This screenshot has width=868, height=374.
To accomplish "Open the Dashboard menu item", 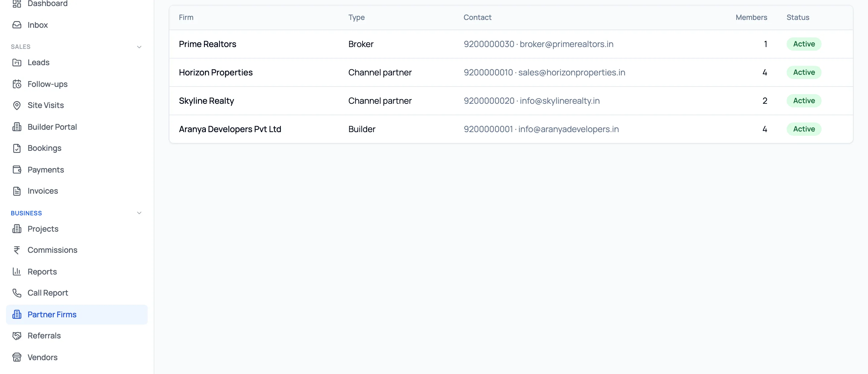I will pyautogui.click(x=77, y=3).
